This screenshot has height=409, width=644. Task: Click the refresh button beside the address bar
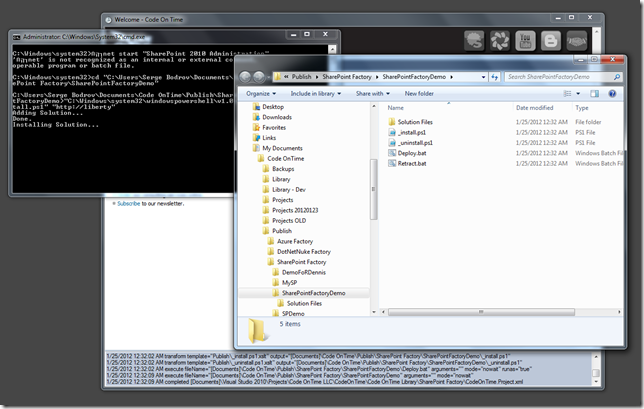pos(496,76)
